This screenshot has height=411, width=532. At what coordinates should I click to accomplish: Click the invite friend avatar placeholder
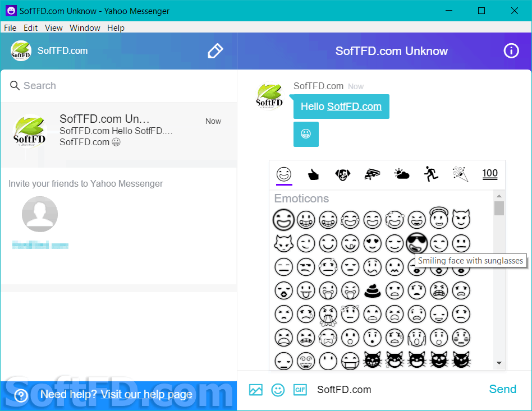40,214
